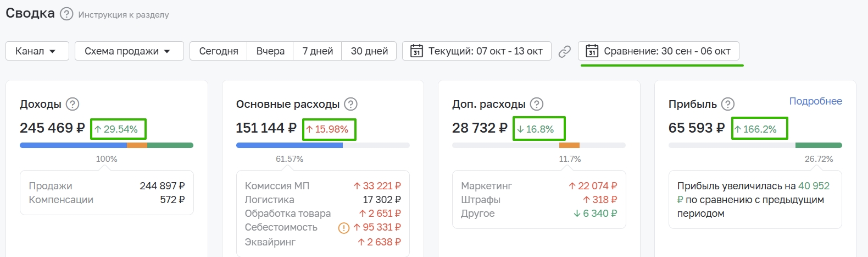This screenshot has height=257, width=868.
Task: Click the chain link icon between date ranges
Action: coord(564,52)
